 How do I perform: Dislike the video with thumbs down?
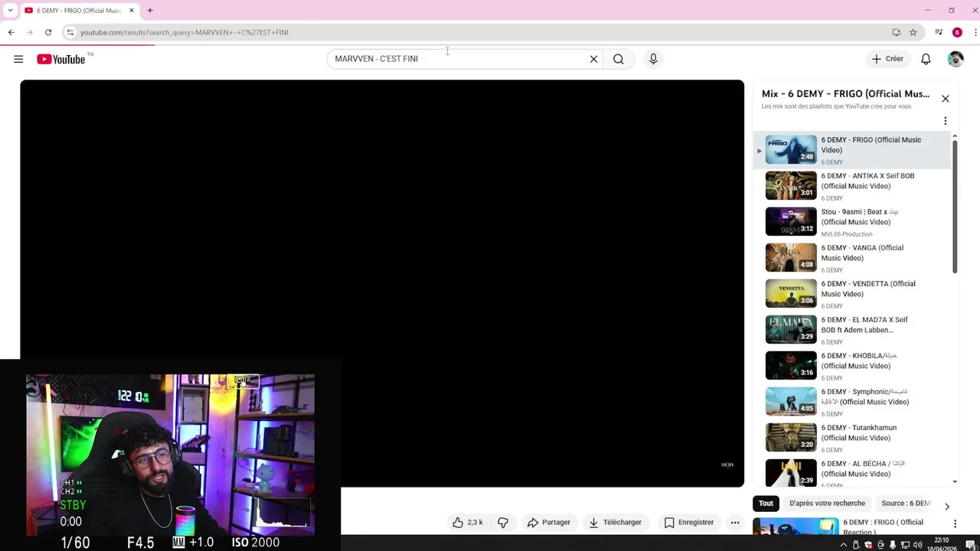503,523
